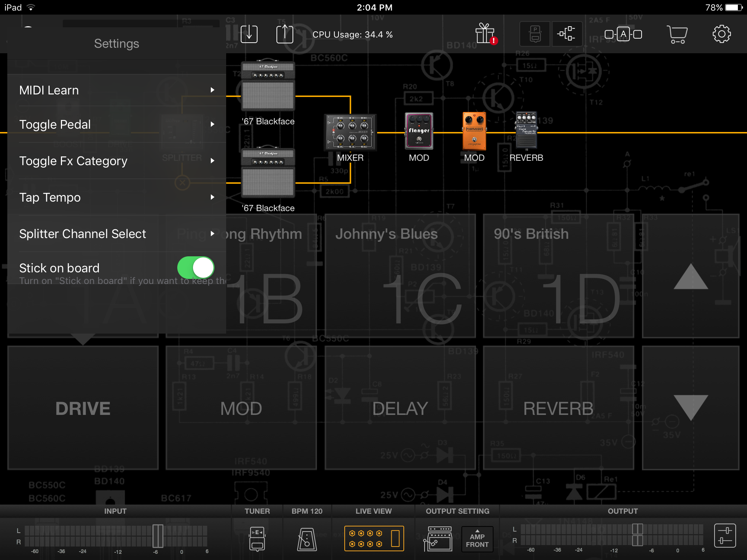Open the tuner pedal icon

point(257,538)
